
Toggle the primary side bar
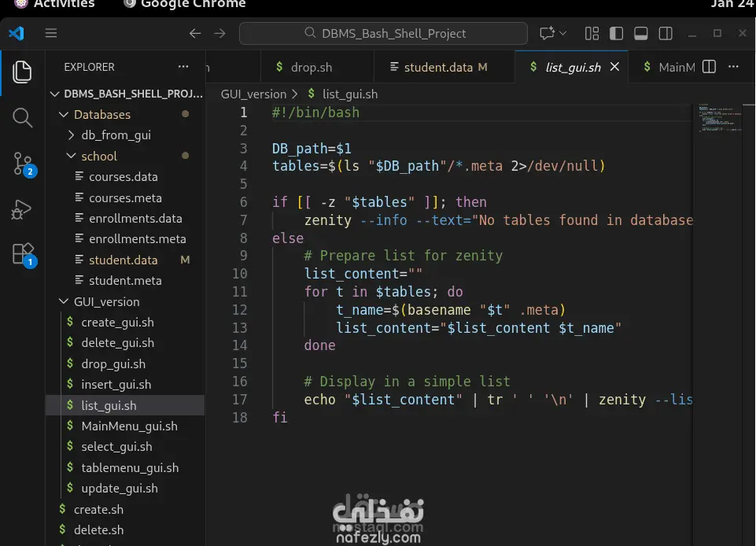click(x=616, y=33)
